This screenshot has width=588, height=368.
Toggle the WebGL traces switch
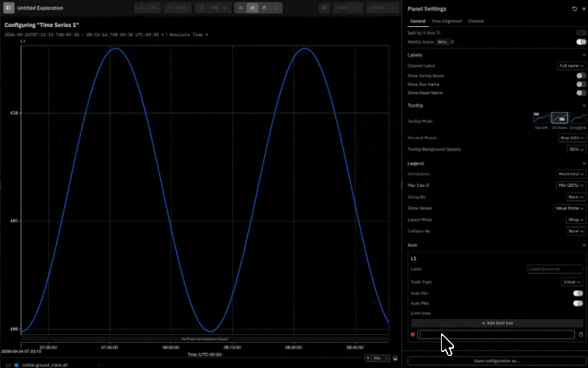pos(581,42)
